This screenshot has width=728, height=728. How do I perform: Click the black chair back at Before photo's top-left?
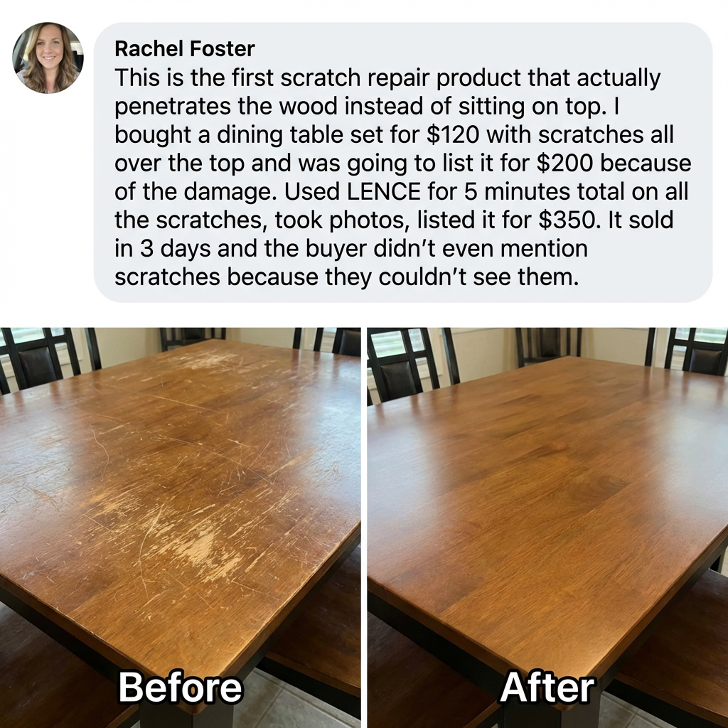coord(41,359)
